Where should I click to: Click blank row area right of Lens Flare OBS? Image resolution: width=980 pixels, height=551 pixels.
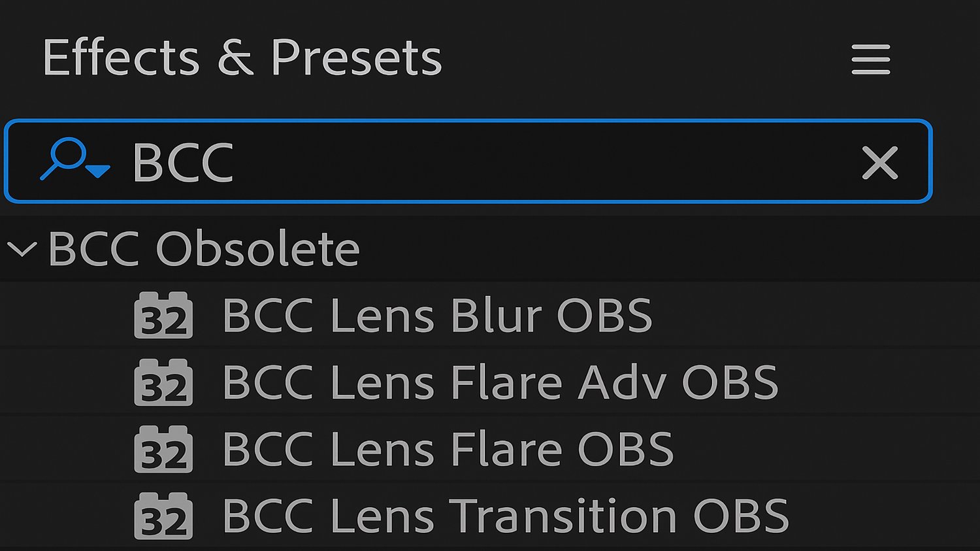pos(817,450)
